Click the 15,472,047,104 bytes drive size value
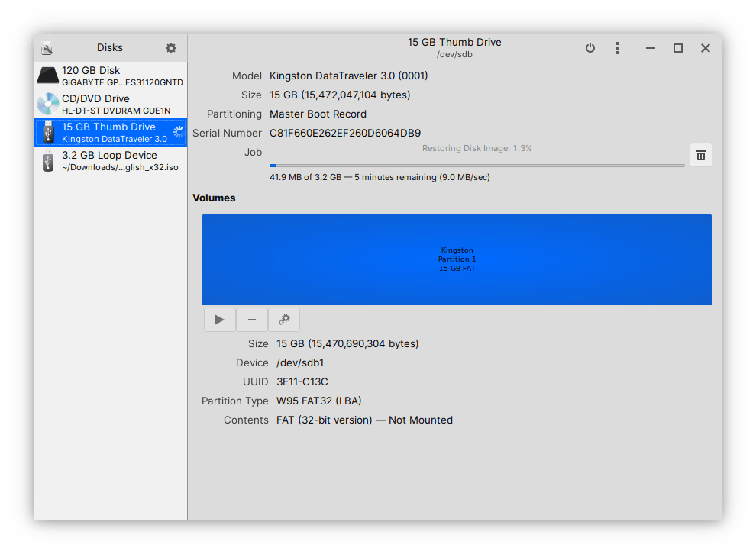 (340, 95)
